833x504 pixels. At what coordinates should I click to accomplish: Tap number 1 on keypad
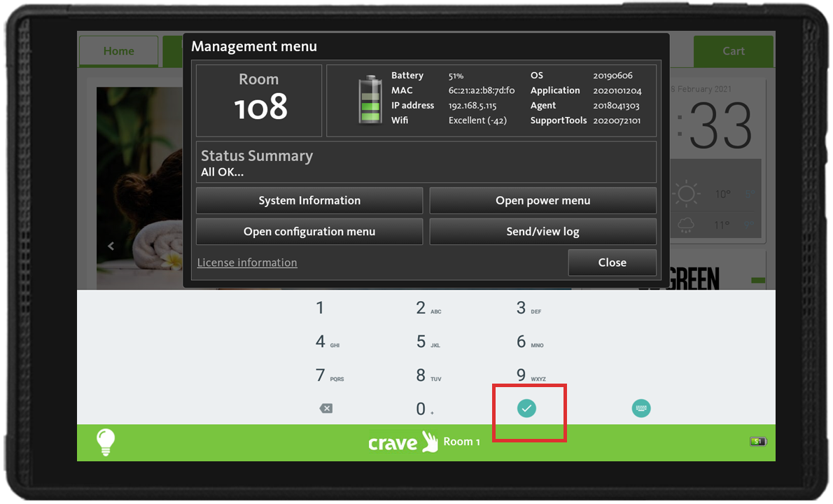[320, 308]
